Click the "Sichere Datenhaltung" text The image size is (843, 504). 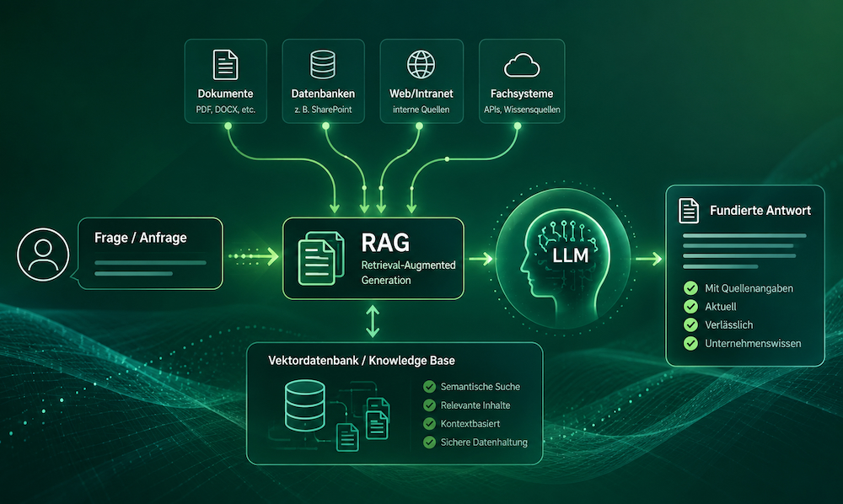point(484,442)
